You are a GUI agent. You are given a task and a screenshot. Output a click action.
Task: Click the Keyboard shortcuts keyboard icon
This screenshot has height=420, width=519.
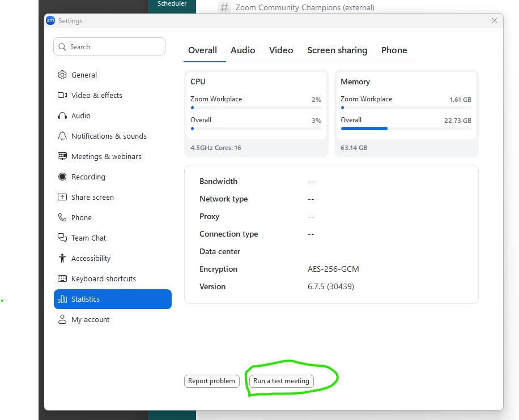point(62,278)
